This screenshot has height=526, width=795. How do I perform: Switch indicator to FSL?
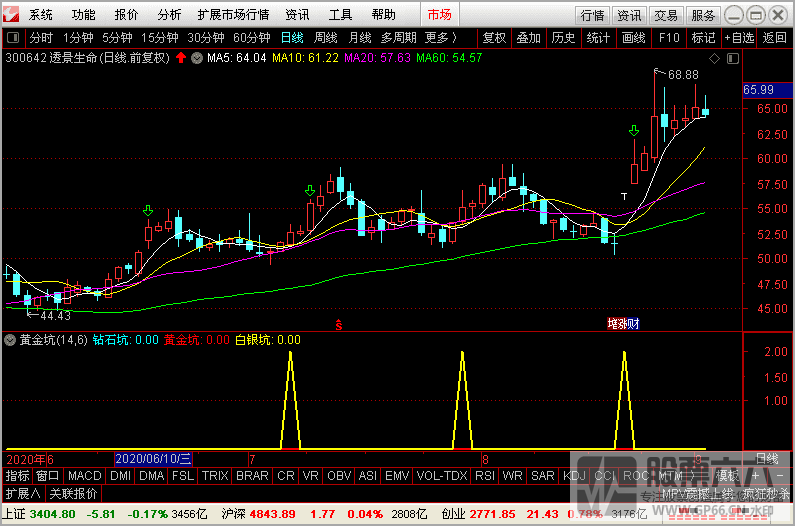183,476
